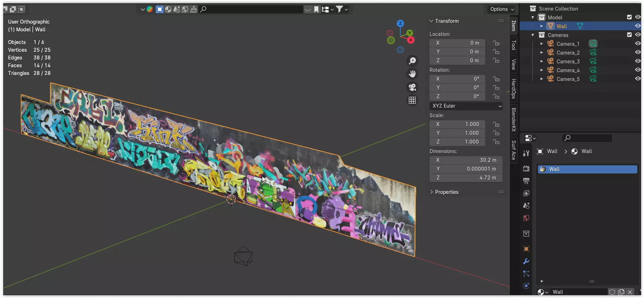This screenshot has width=644, height=298.
Task: Hide the Cameras collection eye icon
Action: [638, 34]
